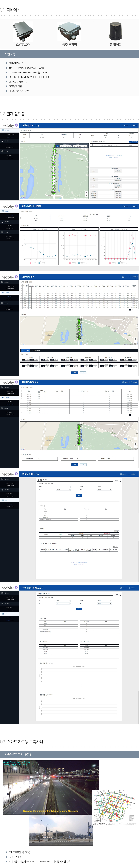Click neobby logo in 전력사용량 모니터링 dashboard
The height and width of the screenshot is (868, 139).
[9, 206]
